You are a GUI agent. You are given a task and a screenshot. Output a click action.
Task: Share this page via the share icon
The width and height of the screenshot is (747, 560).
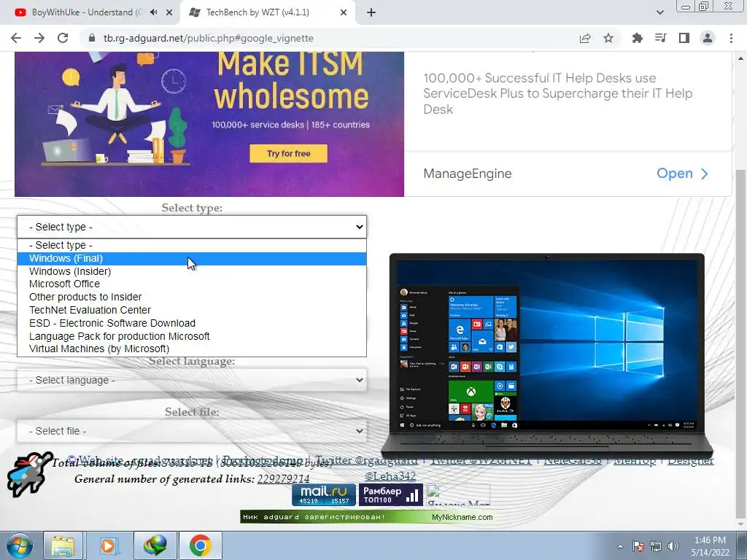[x=585, y=38]
